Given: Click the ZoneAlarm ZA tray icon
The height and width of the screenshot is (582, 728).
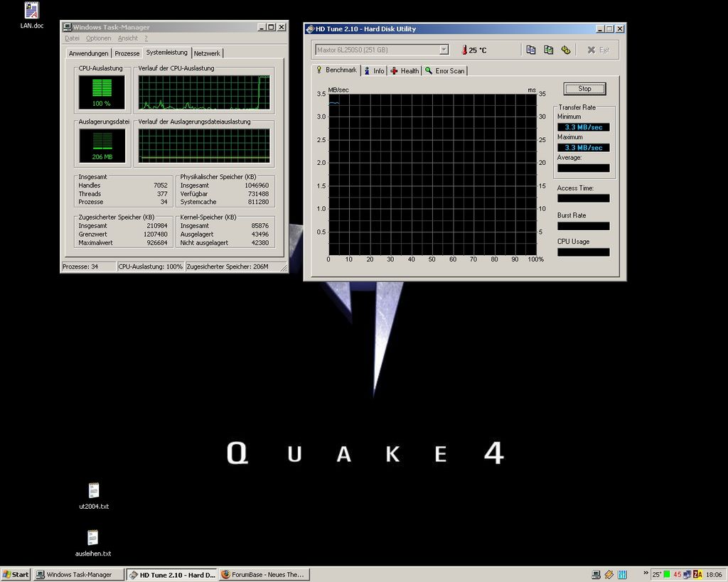Looking at the screenshot, I should pyautogui.click(x=697, y=575).
